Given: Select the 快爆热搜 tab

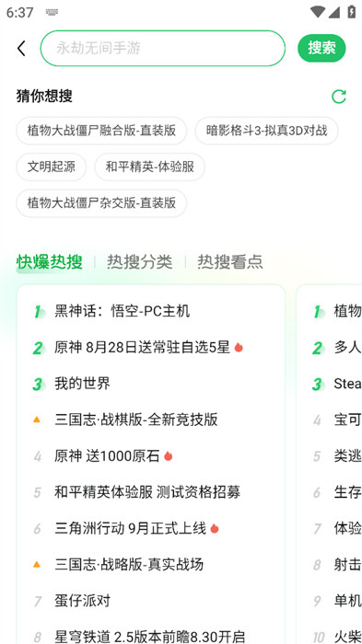Looking at the screenshot, I should click(x=50, y=262).
